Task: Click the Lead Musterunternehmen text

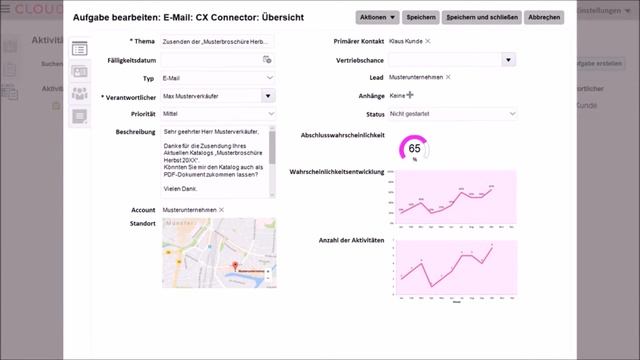Action: (416, 77)
